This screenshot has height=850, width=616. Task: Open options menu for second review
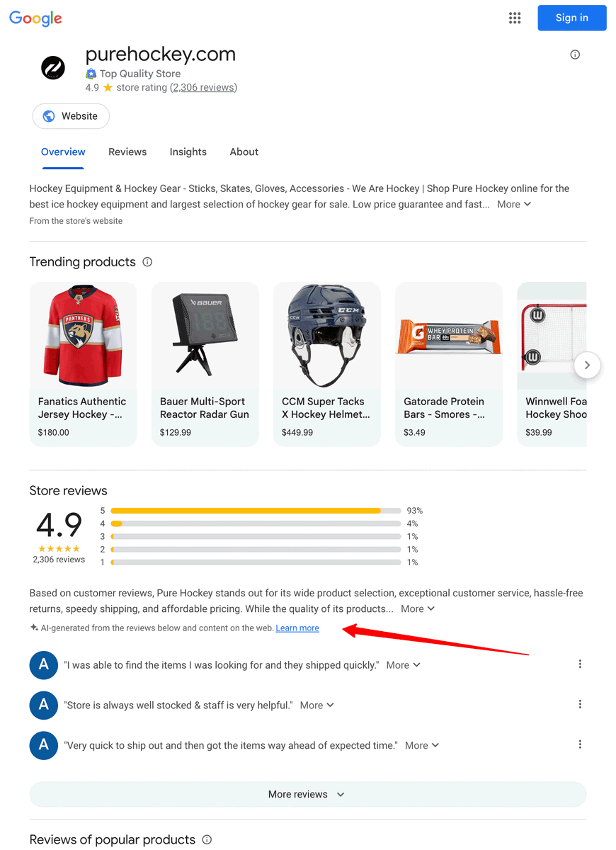pos(580,704)
